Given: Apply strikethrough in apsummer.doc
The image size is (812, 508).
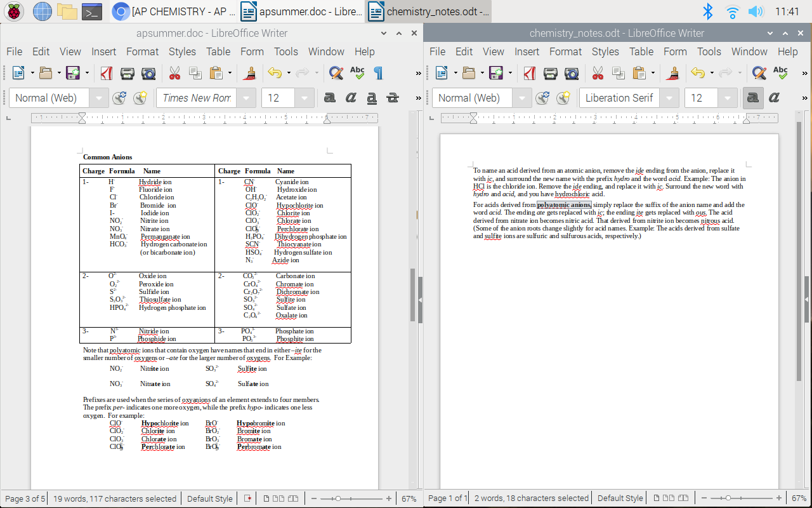Looking at the screenshot, I should tap(392, 97).
